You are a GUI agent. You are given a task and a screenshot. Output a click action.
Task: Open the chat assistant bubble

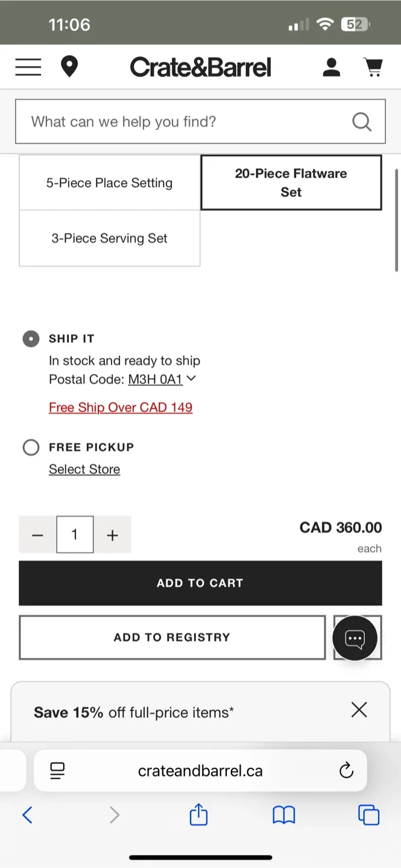pyautogui.click(x=357, y=637)
